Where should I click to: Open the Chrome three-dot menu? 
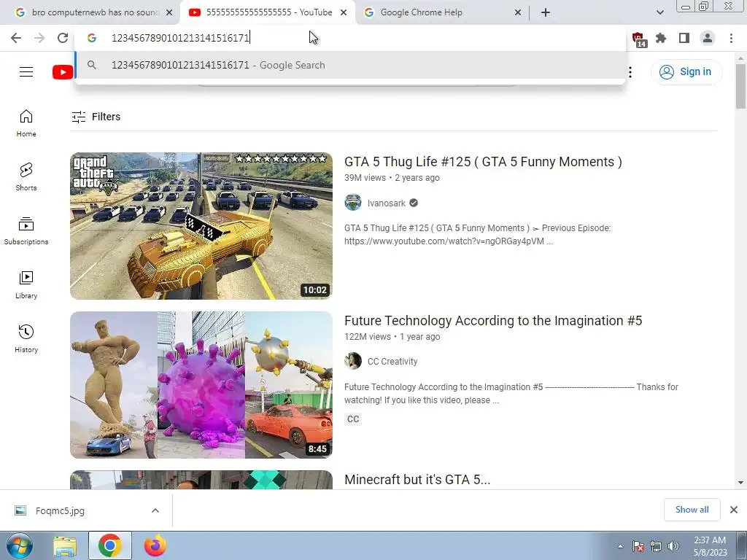pyautogui.click(x=731, y=38)
